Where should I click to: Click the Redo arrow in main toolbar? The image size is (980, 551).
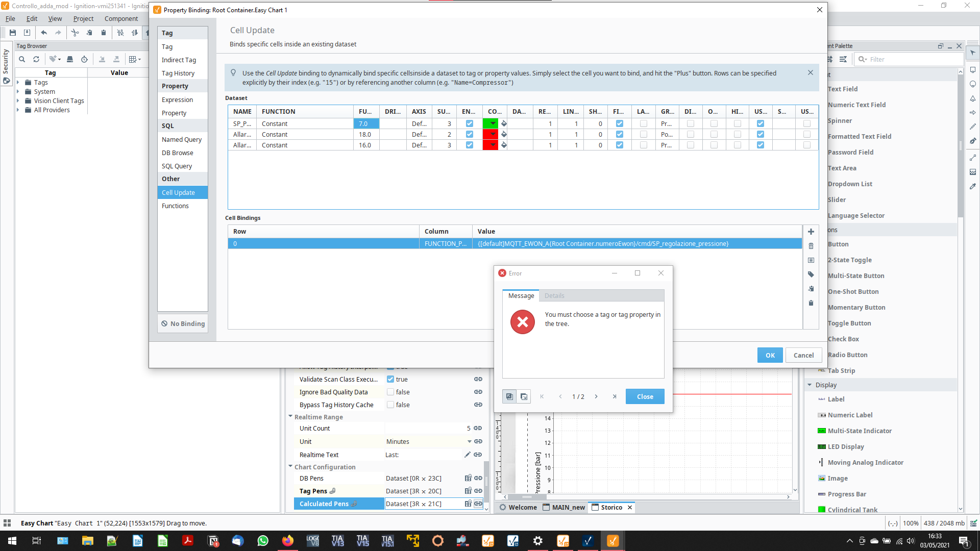58,33
